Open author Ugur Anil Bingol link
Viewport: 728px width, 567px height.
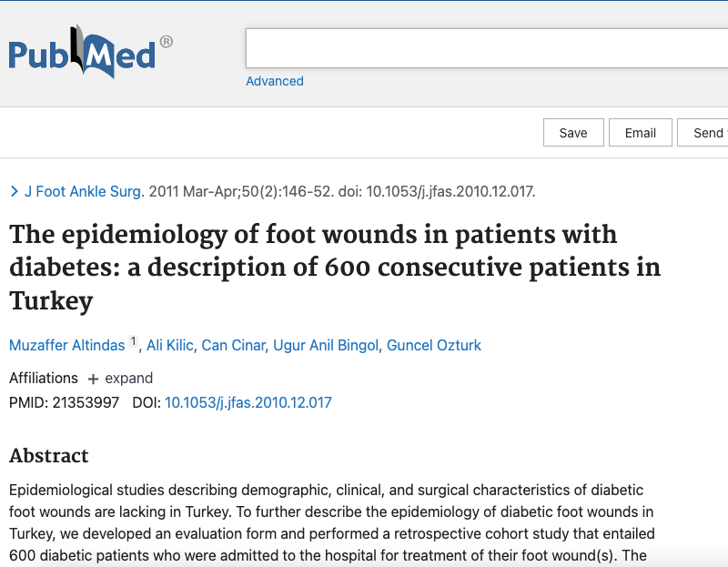pyautogui.click(x=326, y=345)
